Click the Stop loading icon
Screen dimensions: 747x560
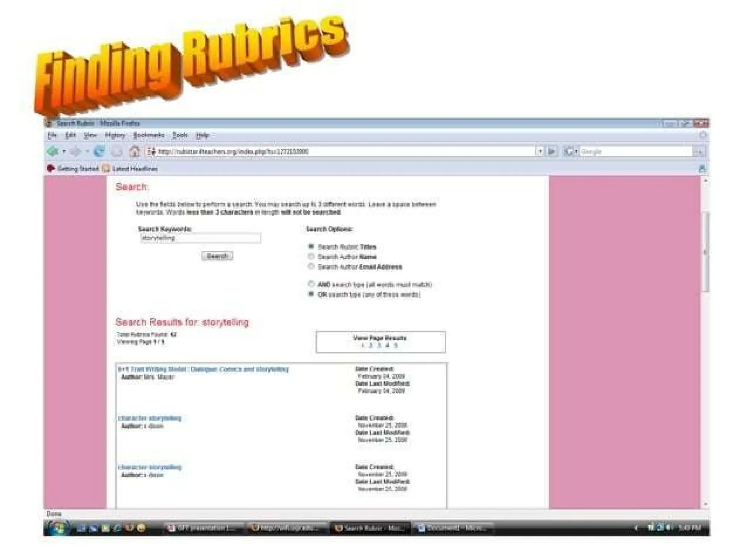coord(117,151)
